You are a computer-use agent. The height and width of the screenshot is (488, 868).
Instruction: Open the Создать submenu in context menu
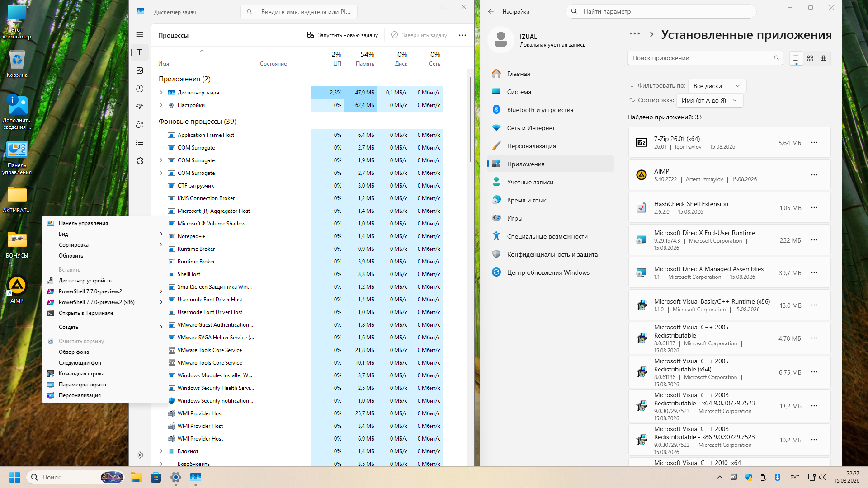tap(105, 327)
